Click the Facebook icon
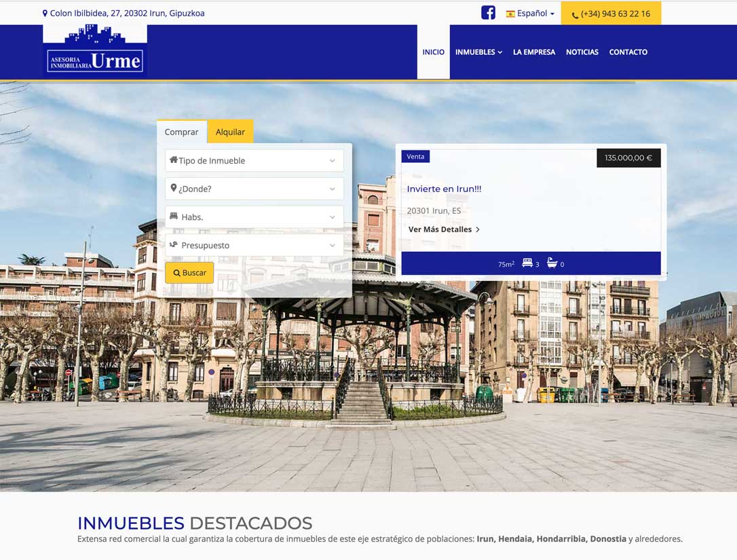737x560 pixels. click(488, 12)
